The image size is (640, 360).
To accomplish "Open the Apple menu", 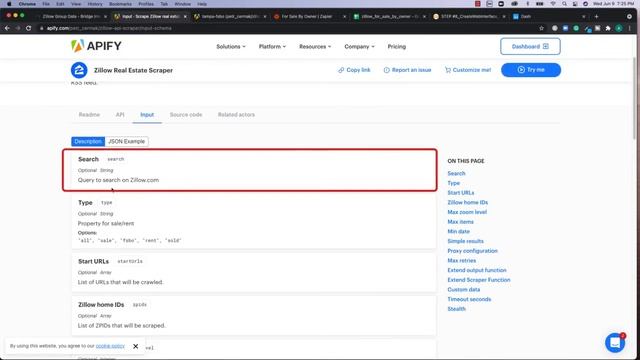I will point(9,4).
